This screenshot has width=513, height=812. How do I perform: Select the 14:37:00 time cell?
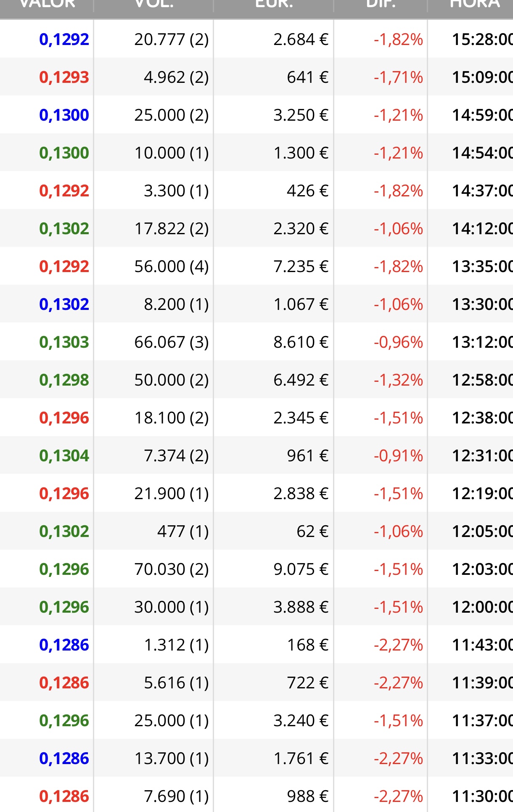point(482,191)
